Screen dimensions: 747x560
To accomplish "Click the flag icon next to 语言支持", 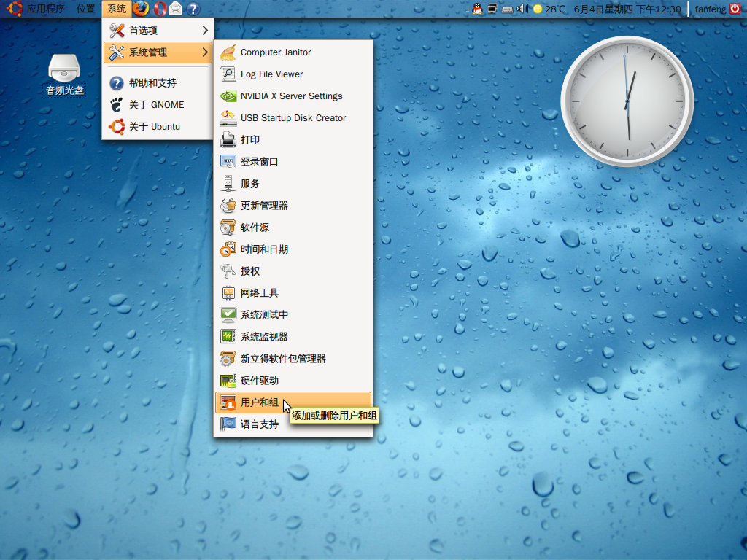I will [x=228, y=424].
